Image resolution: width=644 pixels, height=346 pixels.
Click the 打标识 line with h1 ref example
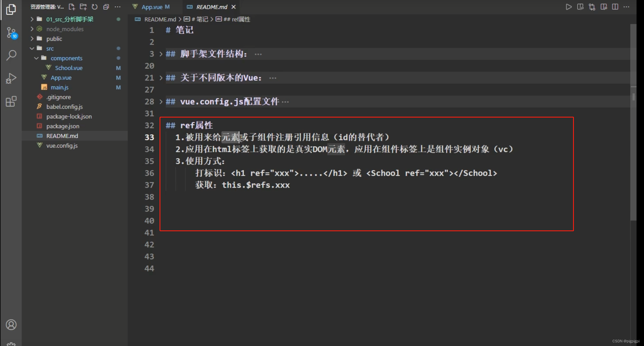pyautogui.click(x=346, y=173)
